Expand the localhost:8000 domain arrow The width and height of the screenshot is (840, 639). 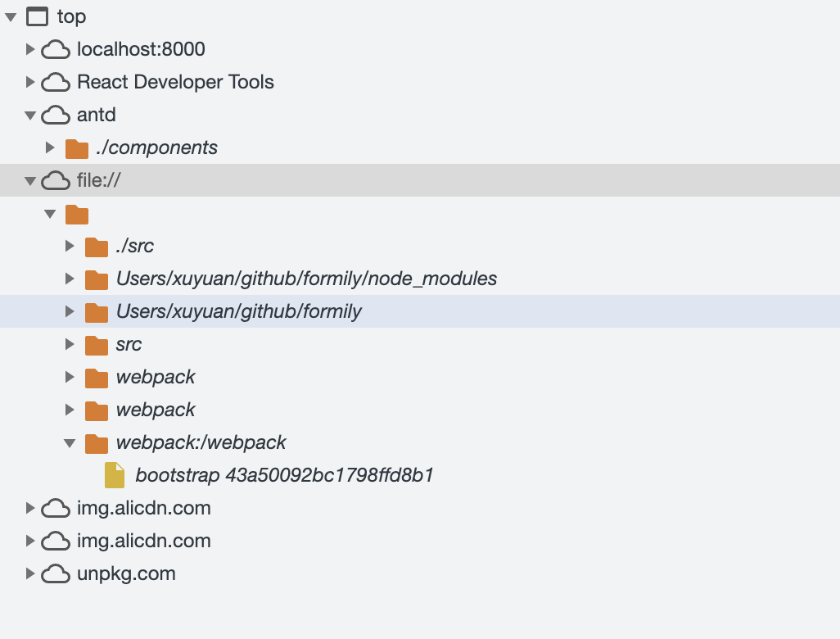point(30,49)
